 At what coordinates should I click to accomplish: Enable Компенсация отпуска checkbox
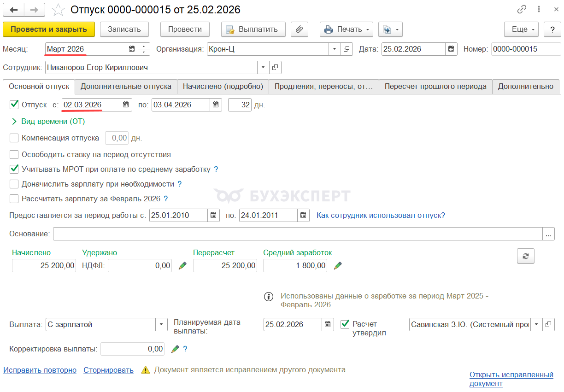pyautogui.click(x=14, y=138)
